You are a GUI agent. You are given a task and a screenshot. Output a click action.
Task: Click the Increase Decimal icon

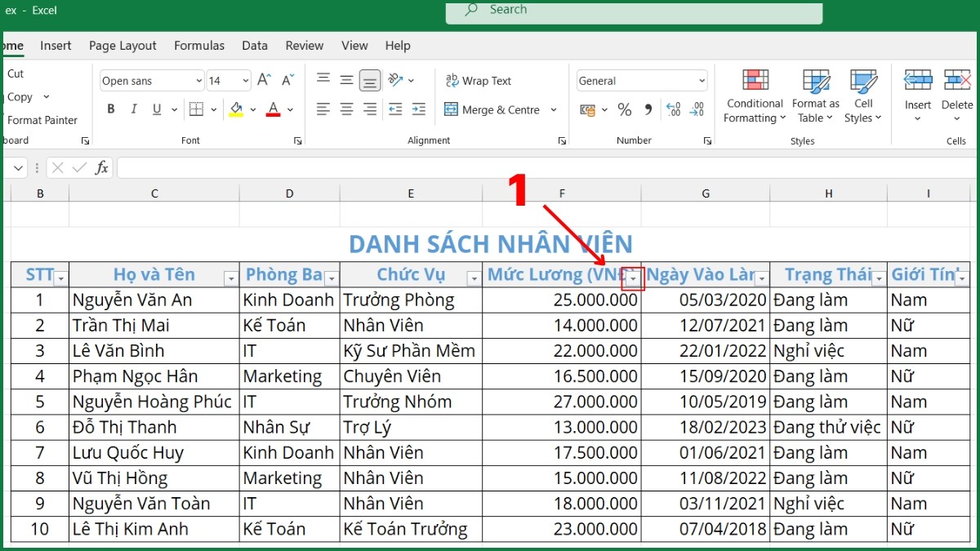pos(672,109)
